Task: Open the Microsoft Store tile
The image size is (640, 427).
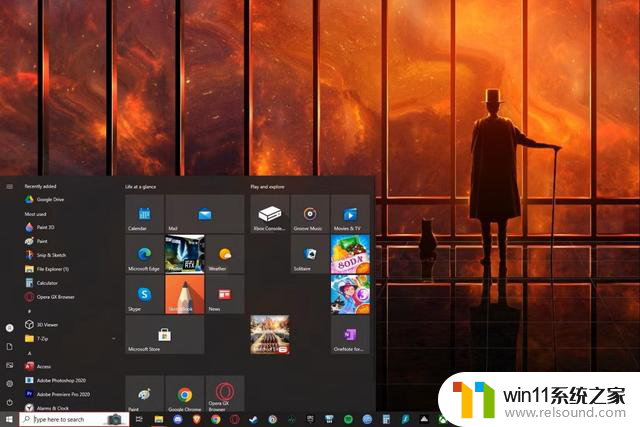Action: coord(164,335)
